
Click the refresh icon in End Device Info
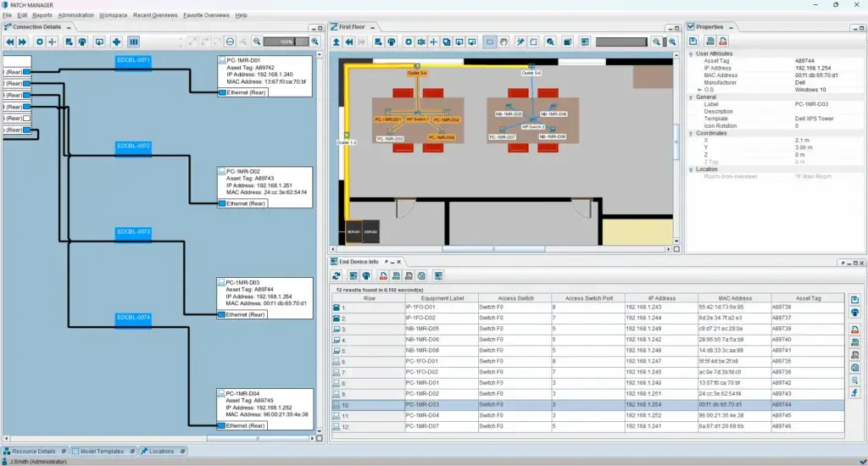pyautogui.click(x=337, y=276)
